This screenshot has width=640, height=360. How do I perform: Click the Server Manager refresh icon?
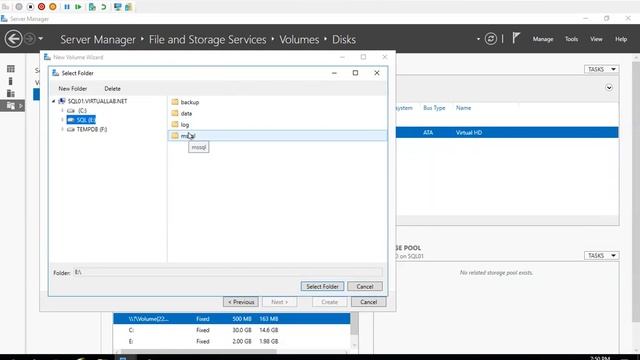pos(491,39)
